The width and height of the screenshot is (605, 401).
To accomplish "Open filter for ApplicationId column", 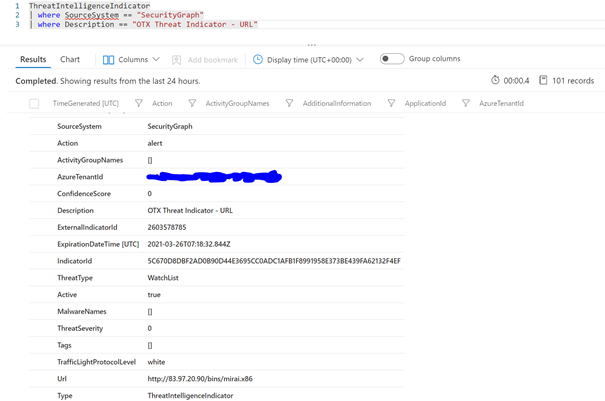I will point(465,103).
